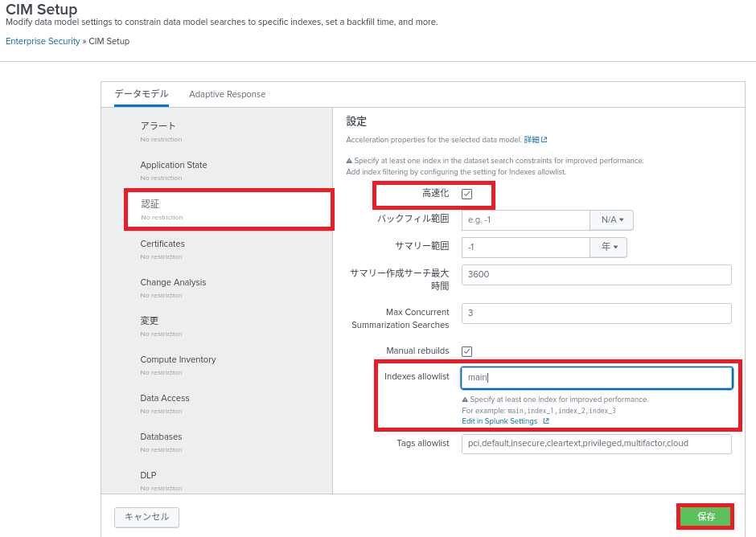Click the Max Concurrent Summarization Searches field
This screenshot has height=537, width=756.
click(596, 313)
